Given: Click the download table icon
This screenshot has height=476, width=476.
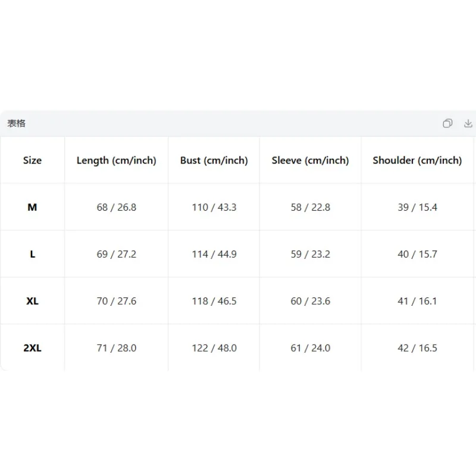Looking at the screenshot, I should pos(468,123).
